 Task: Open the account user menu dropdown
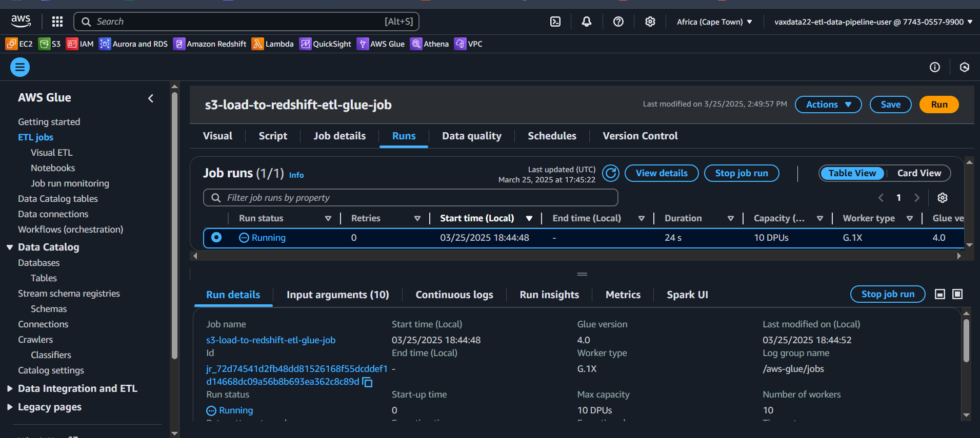point(873,22)
